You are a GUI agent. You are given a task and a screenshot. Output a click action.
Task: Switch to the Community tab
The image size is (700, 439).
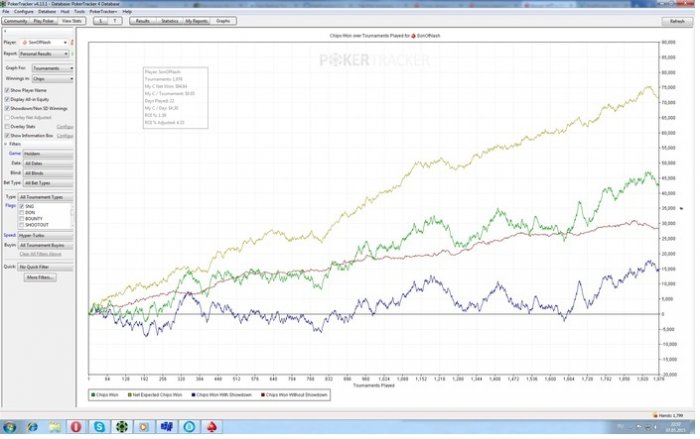tap(16, 21)
